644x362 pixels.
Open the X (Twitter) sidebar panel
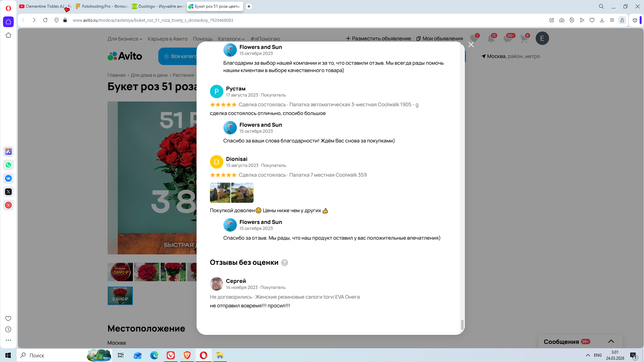pyautogui.click(x=8, y=192)
